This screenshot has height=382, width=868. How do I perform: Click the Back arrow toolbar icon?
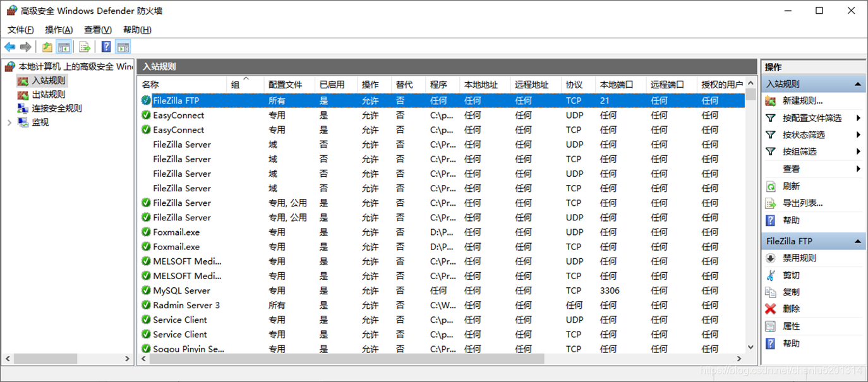click(9, 47)
